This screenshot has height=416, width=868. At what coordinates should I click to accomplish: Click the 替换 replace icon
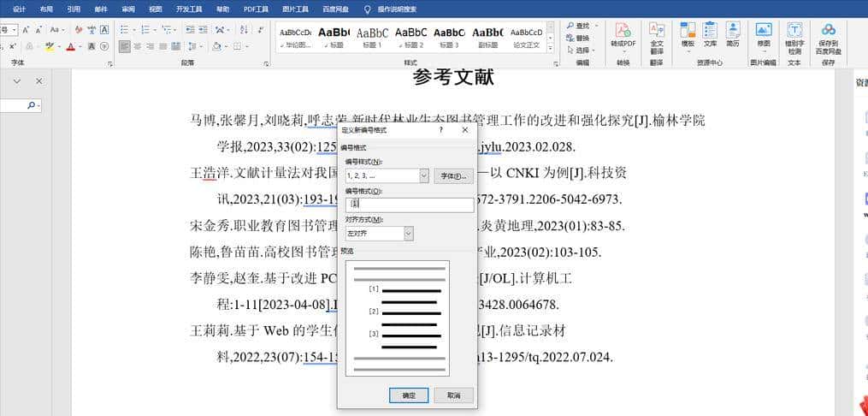(578, 38)
